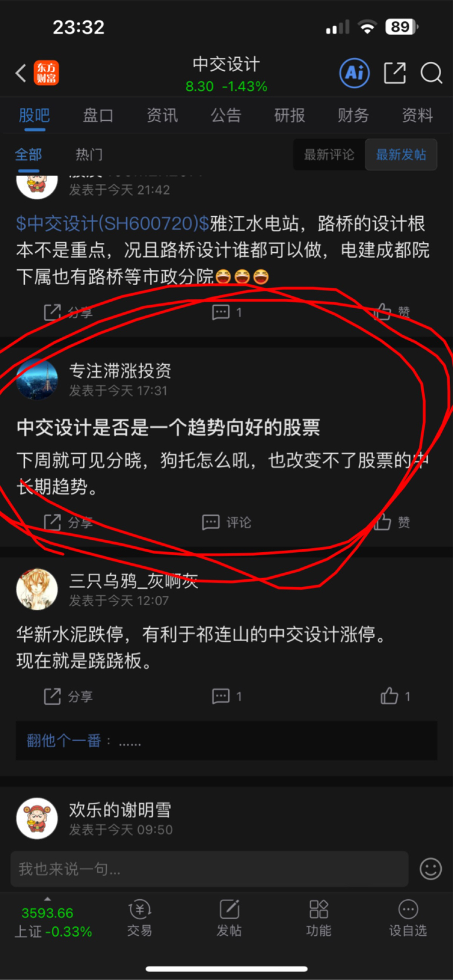Switch to 最新评论 sorting
Viewport: 453px width, 980px height.
(x=329, y=154)
